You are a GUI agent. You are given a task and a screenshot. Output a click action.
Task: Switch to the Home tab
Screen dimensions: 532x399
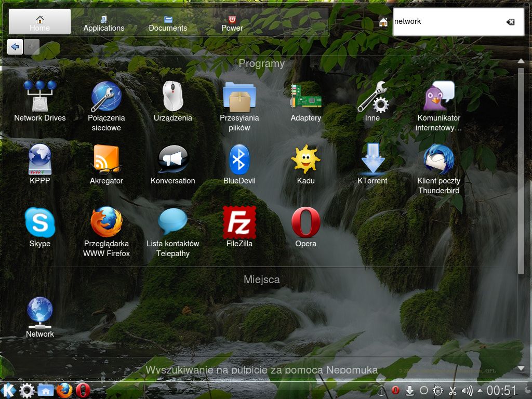click(39, 22)
